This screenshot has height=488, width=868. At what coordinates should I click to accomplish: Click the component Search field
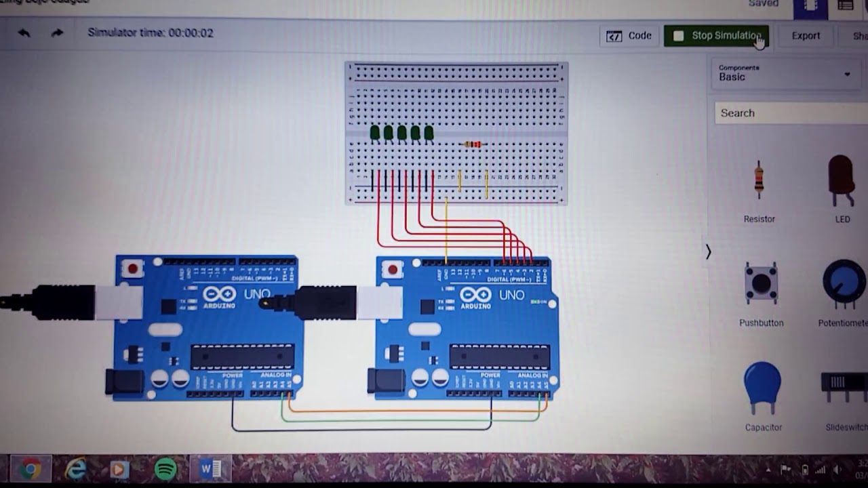(x=791, y=113)
